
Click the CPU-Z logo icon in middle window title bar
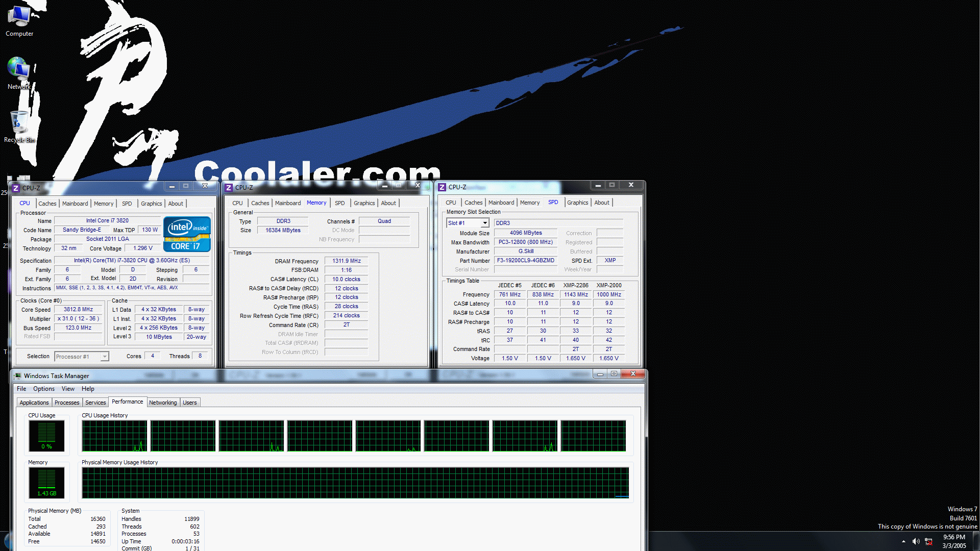(x=229, y=188)
